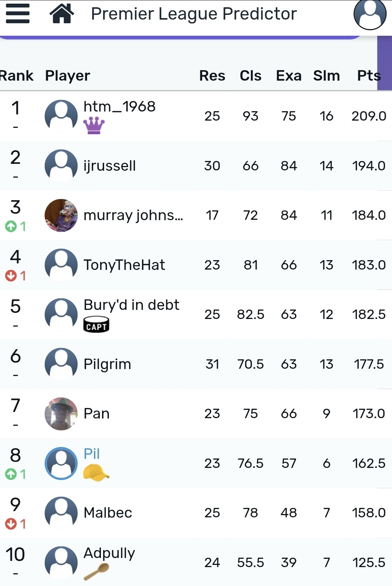Sort by the Slm column header

pyautogui.click(x=326, y=76)
